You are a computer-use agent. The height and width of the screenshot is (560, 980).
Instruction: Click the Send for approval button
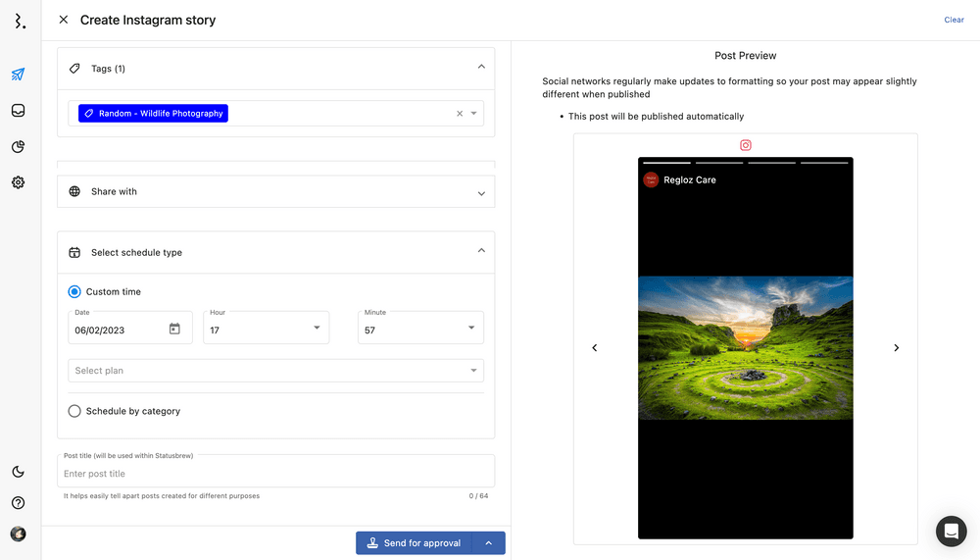(414, 543)
